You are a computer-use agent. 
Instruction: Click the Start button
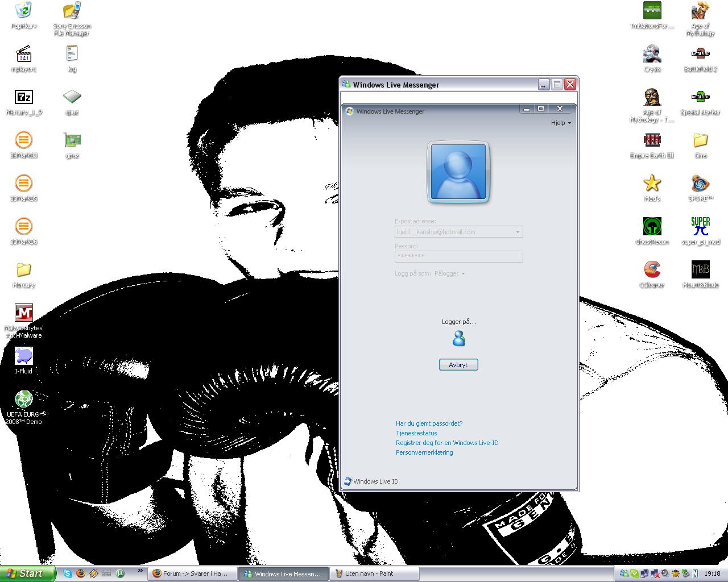[28, 573]
